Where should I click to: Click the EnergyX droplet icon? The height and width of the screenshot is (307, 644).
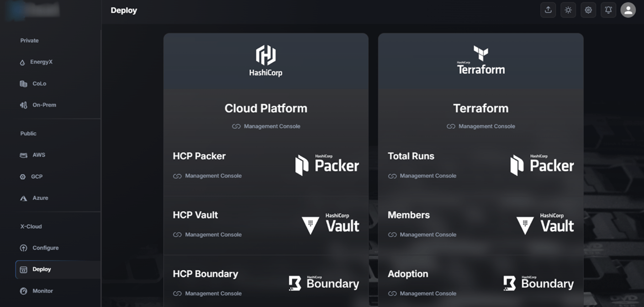click(22, 63)
